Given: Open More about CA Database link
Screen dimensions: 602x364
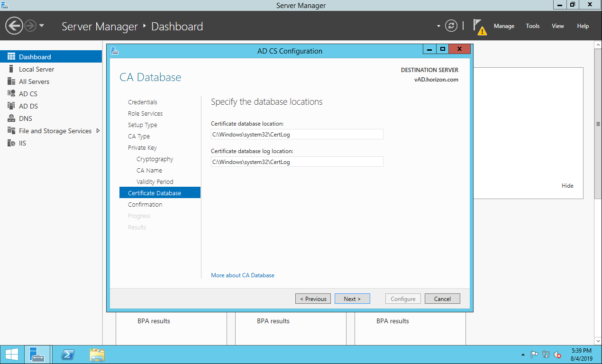Looking at the screenshot, I should 243,275.
